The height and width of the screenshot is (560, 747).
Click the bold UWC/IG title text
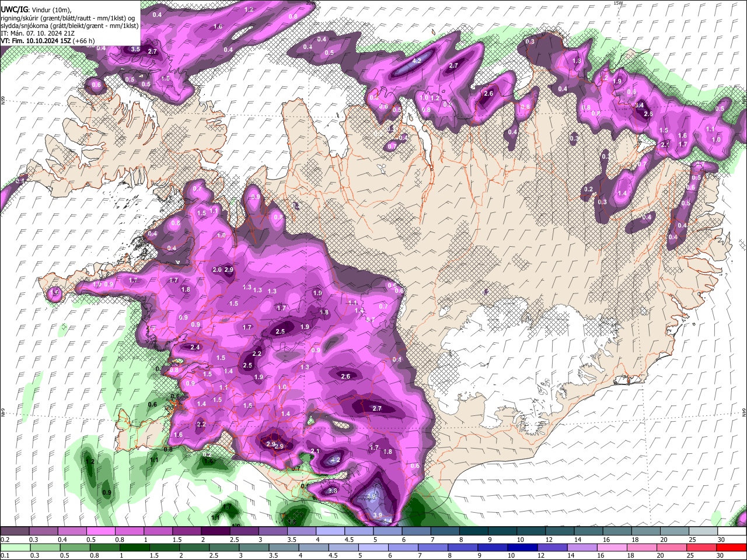pyautogui.click(x=13, y=10)
